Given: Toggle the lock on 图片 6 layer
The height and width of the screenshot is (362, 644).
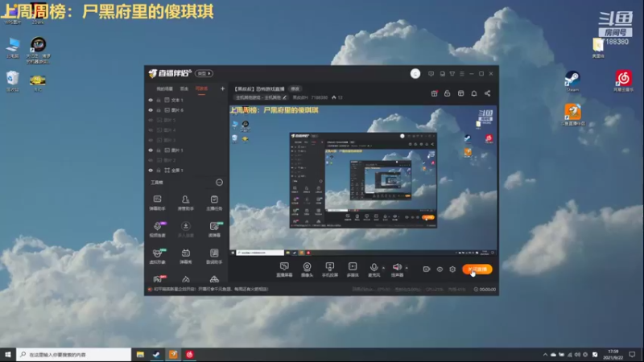Looking at the screenshot, I should click(159, 110).
